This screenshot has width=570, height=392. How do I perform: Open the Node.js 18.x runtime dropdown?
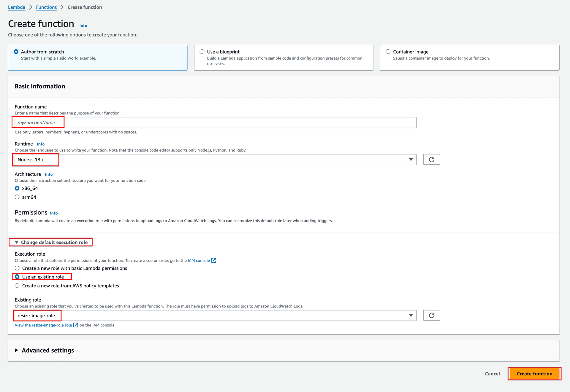pyautogui.click(x=215, y=160)
